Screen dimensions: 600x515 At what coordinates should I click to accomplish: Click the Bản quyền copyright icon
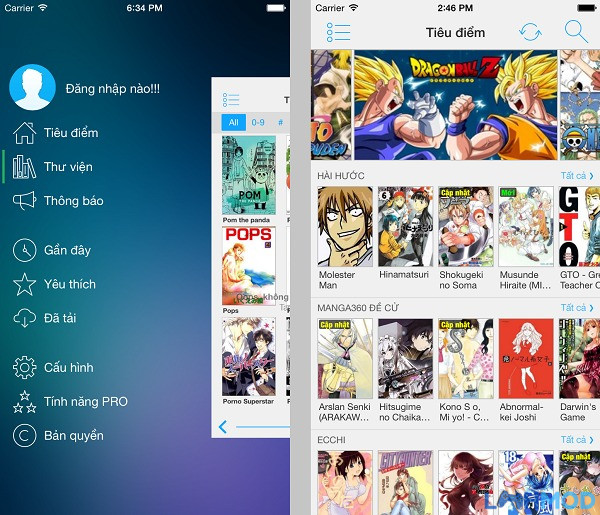[x=24, y=435]
